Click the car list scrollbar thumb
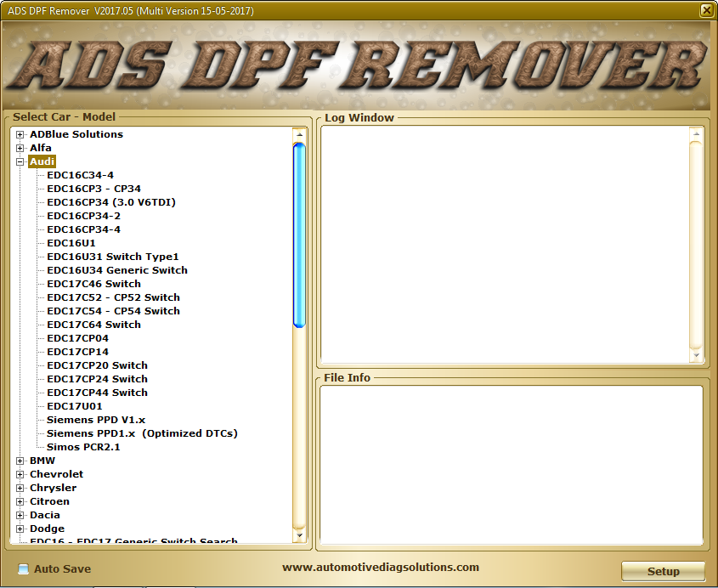 tap(299, 235)
